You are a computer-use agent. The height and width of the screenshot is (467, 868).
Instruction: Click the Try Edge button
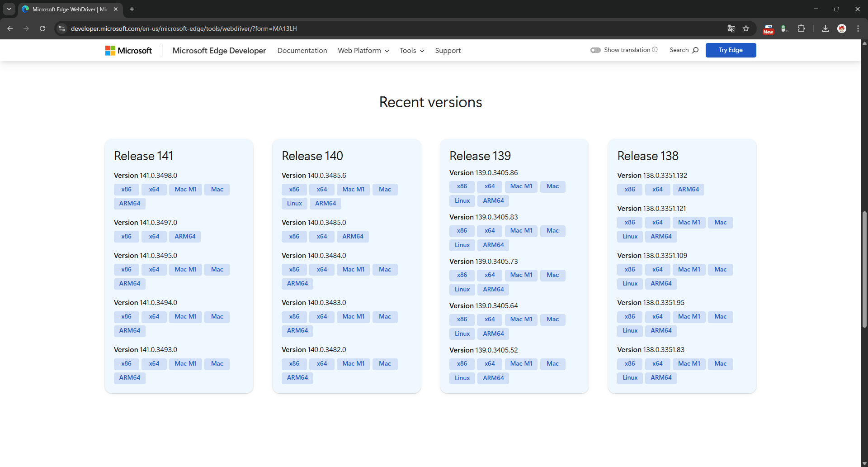coord(731,50)
